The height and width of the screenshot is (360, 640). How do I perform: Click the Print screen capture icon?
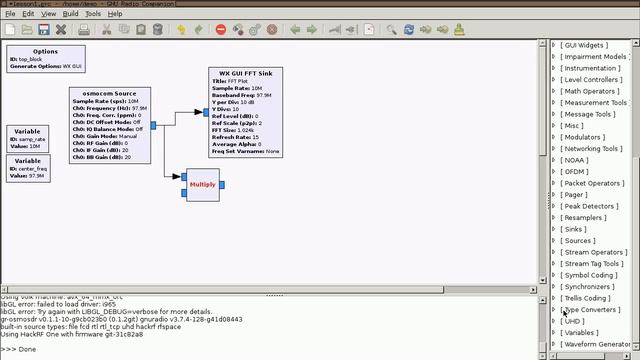pos(84,29)
